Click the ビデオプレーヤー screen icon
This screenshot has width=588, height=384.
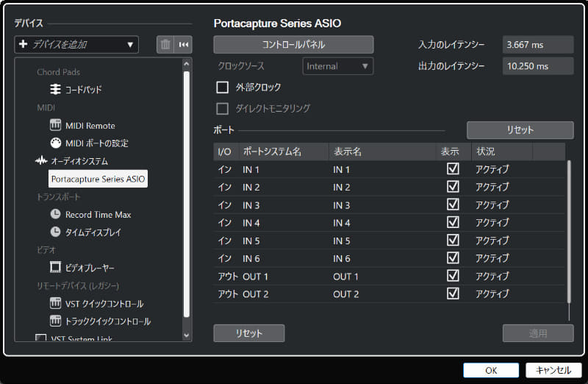pyautogui.click(x=55, y=267)
